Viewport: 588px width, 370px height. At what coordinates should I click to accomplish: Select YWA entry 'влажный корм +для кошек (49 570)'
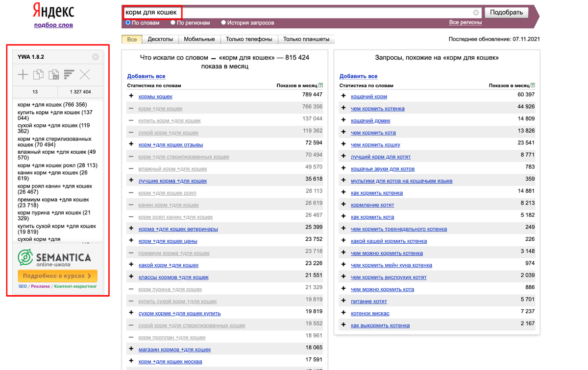pos(57,155)
